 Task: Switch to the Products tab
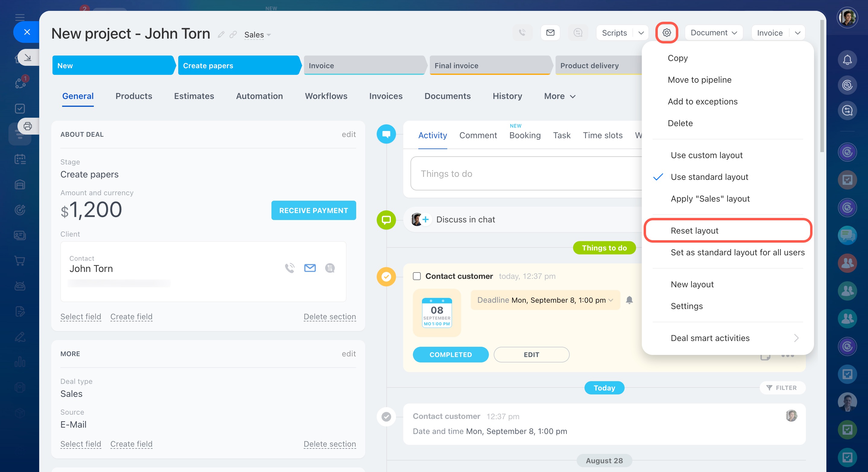134,96
